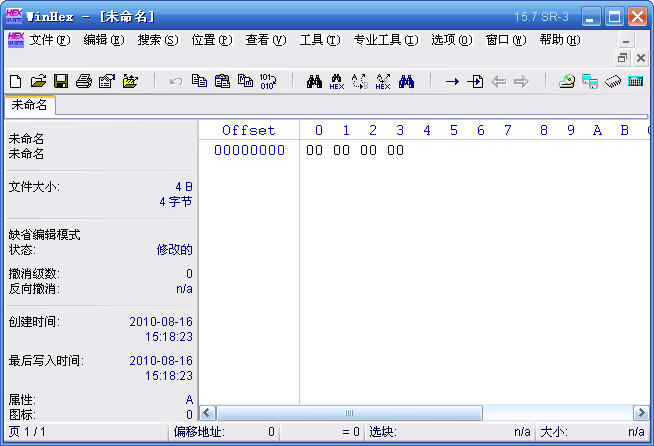This screenshot has width=654, height=446.
Task: Click the New file toolbar icon
Action: [x=15, y=82]
